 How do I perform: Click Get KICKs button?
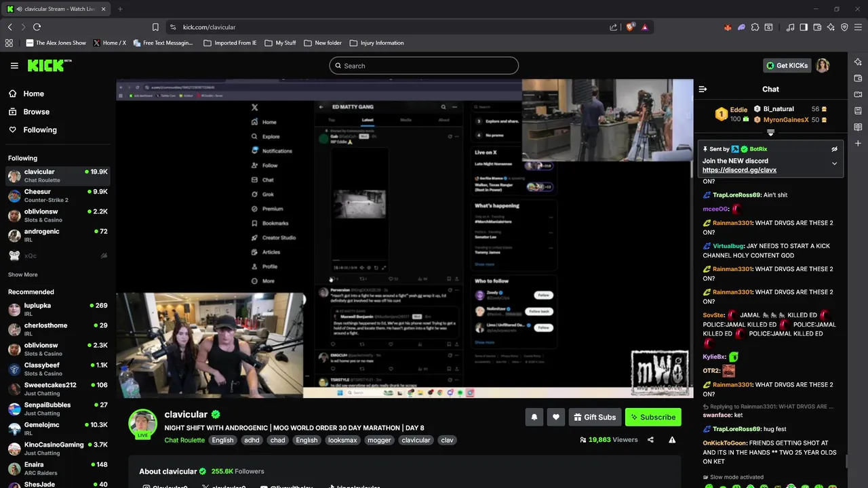tap(787, 66)
